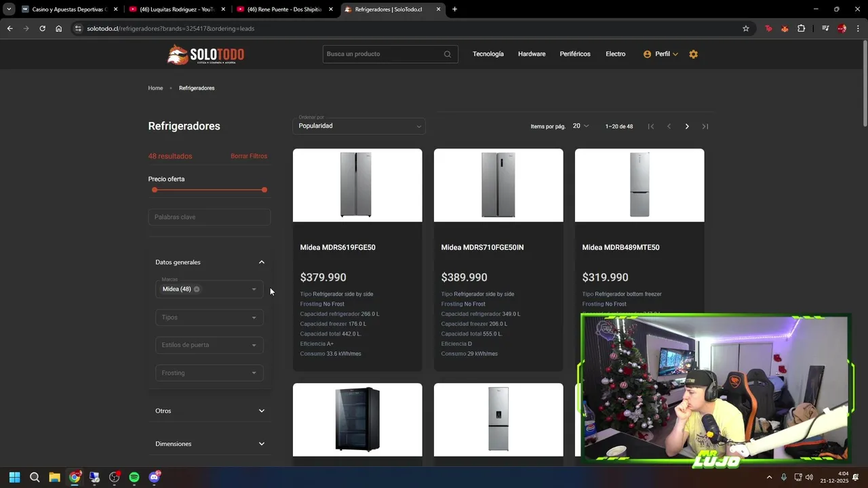Open a new browser tab
This screenshot has height=488, width=868.
(454, 9)
